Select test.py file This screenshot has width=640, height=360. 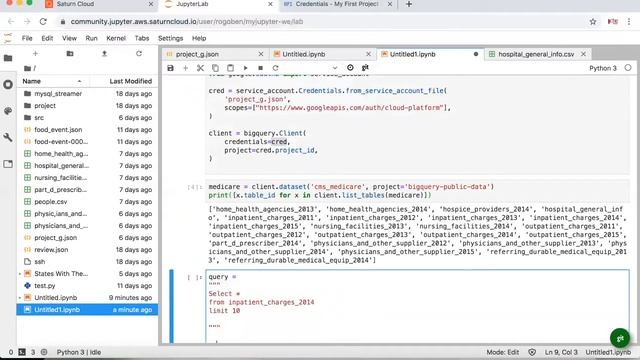[87, 286]
